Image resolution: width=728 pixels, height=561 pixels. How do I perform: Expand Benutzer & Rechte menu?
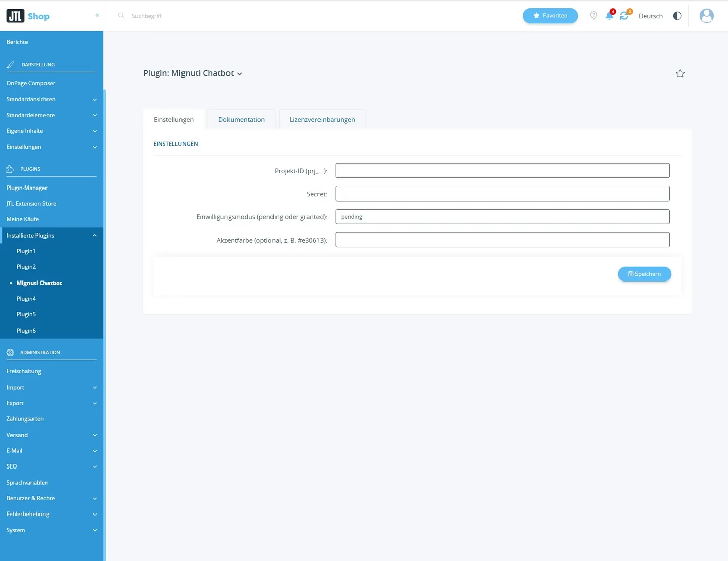coord(52,498)
